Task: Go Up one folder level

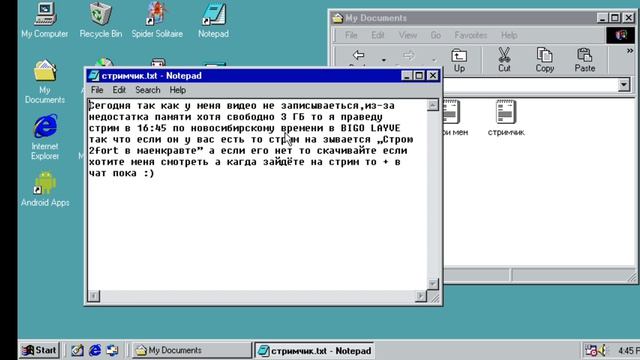Action: 459,60
